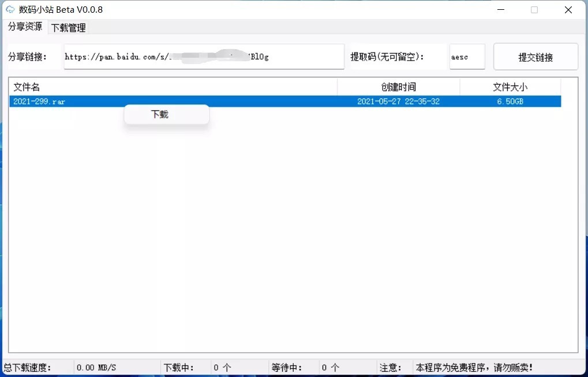This screenshot has width=588, height=377.
Task: Click the 提取码 input box containing aesc
Action: click(x=467, y=57)
